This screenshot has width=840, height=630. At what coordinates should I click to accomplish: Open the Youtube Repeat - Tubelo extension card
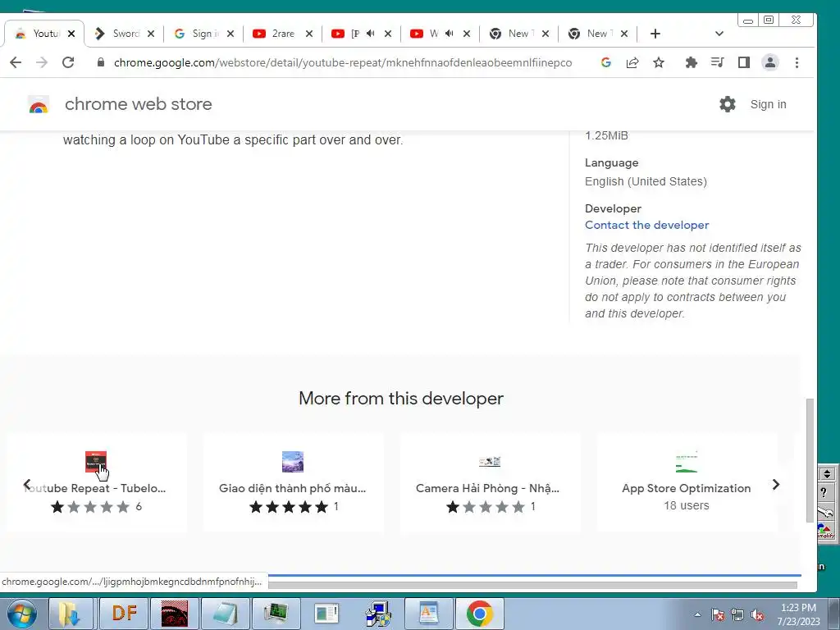point(97,482)
